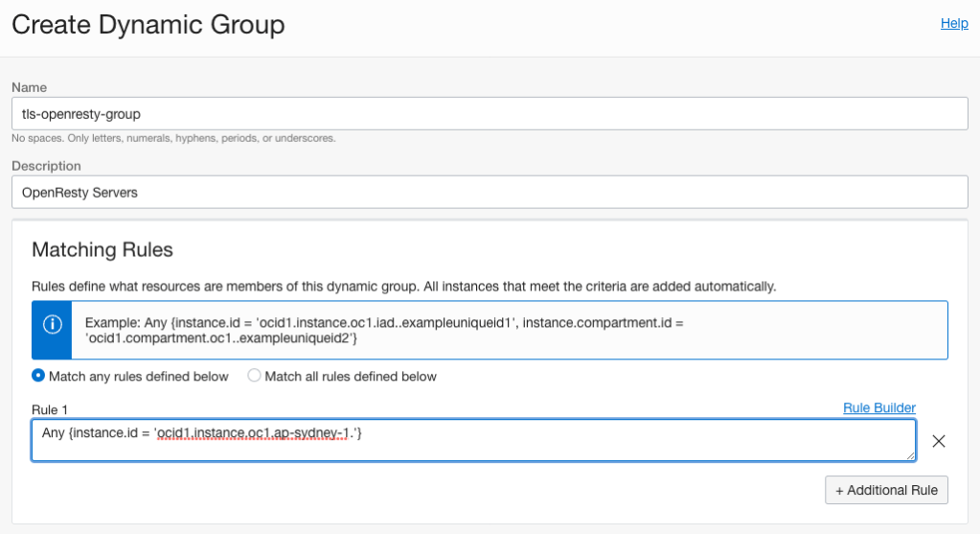Click the example rule text in banner

(383, 330)
